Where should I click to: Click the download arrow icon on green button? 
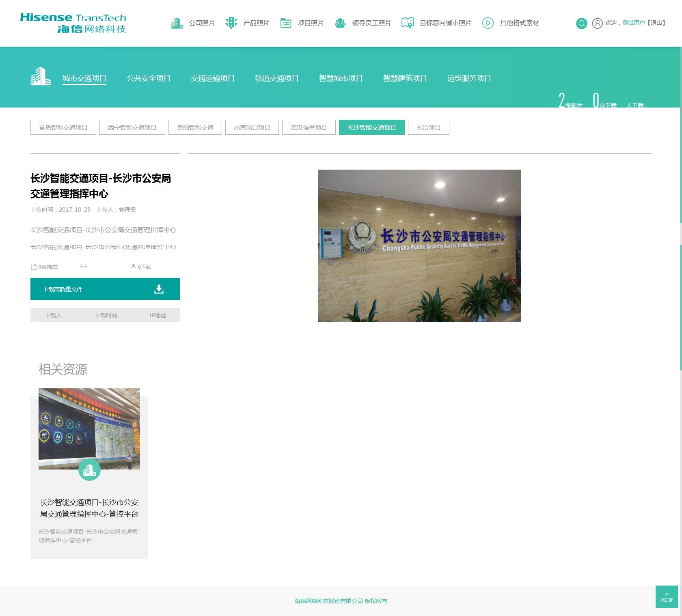point(159,289)
